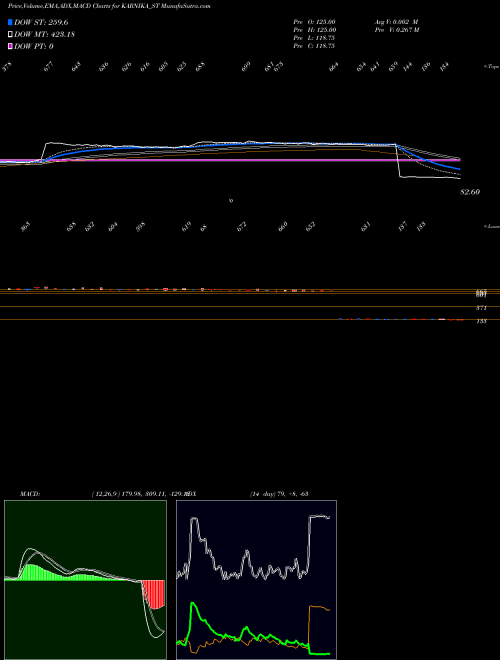Click the white DOW MT legend swatch

tap(10, 34)
